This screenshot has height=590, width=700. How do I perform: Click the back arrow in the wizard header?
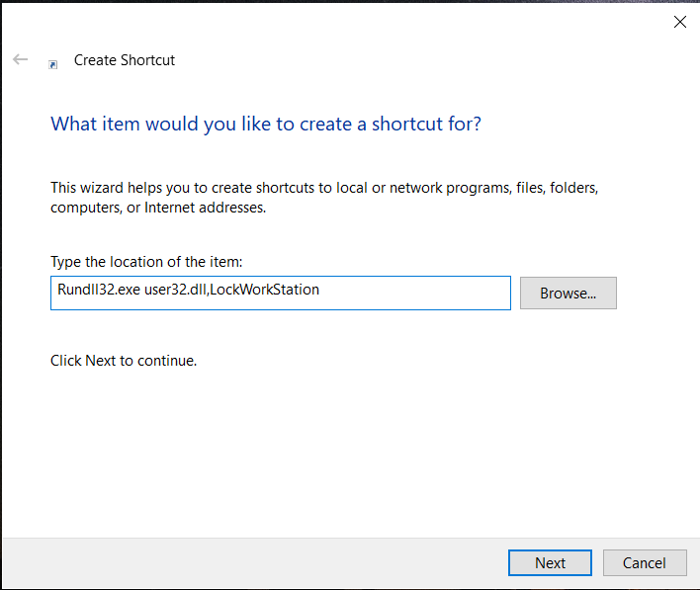coord(20,60)
